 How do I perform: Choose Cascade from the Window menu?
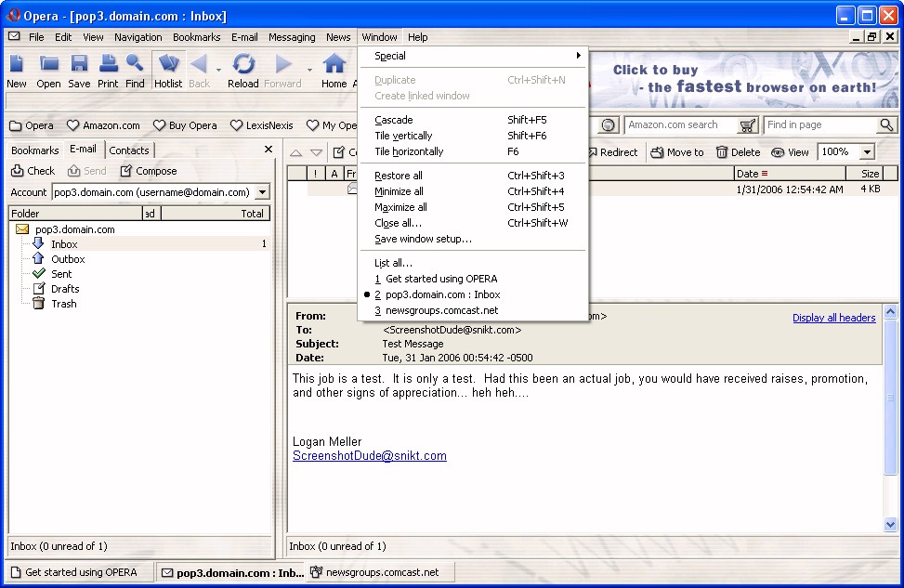(x=473, y=120)
